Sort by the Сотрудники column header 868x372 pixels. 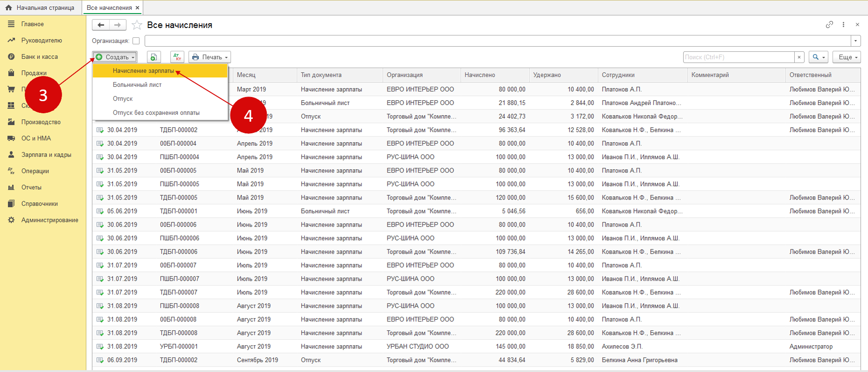[x=643, y=75]
